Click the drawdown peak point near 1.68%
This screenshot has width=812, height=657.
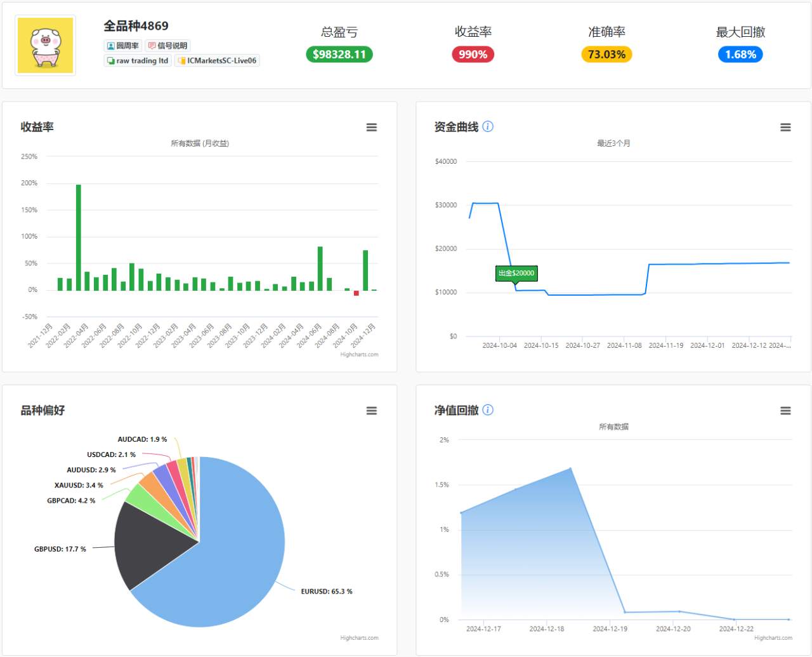point(570,468)
